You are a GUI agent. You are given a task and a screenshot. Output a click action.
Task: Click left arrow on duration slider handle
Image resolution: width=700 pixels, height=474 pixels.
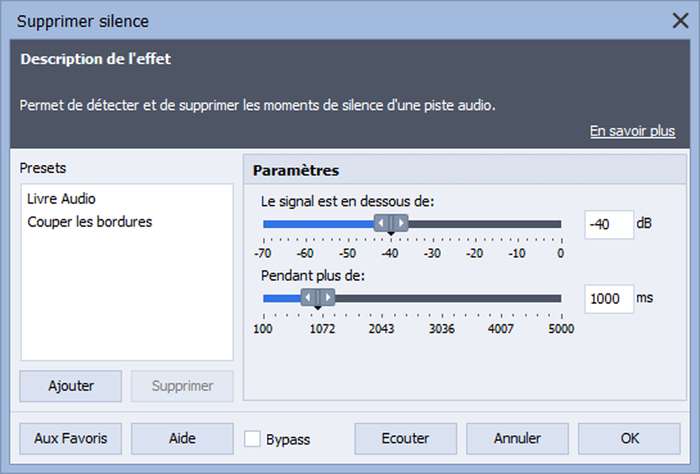308,297
